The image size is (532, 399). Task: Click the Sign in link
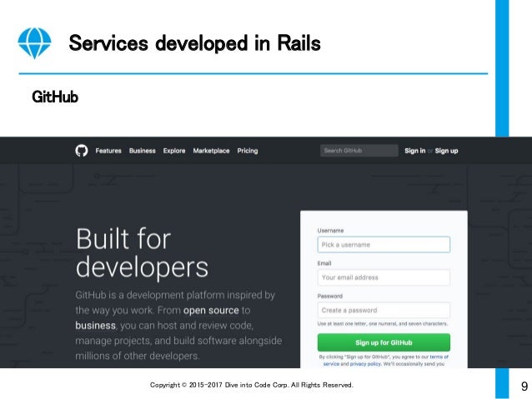pyautogui.click(x=414, y=151)
